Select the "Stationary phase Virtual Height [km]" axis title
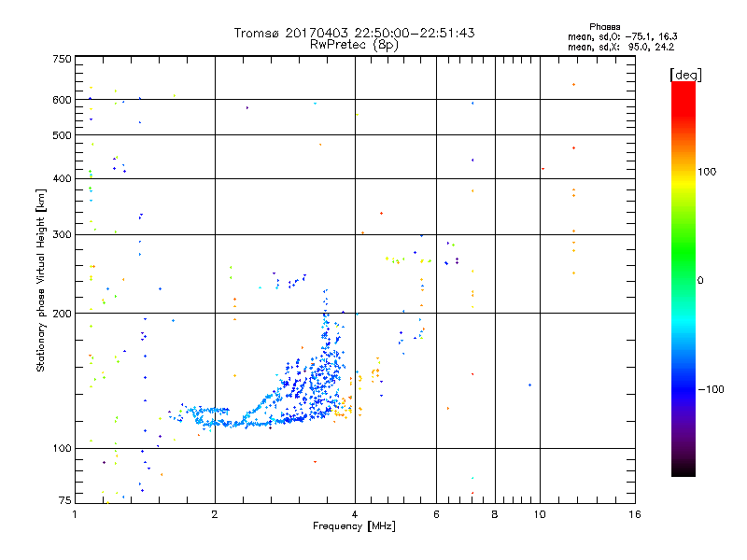This screenshot has width=747, height=560. point(40,280)
